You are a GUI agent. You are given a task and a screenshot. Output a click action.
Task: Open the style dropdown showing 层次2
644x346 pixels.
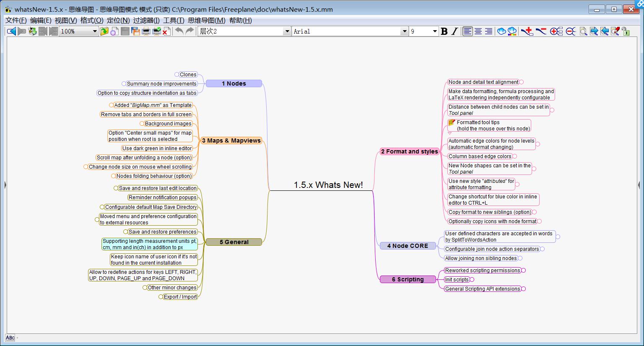coord(287,31)
